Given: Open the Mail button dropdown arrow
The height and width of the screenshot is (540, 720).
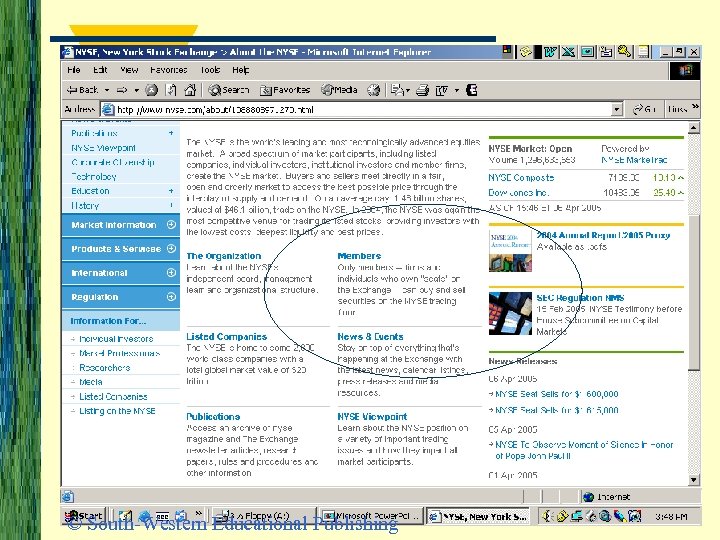Looking at the screenshot, I should [407, 90].
